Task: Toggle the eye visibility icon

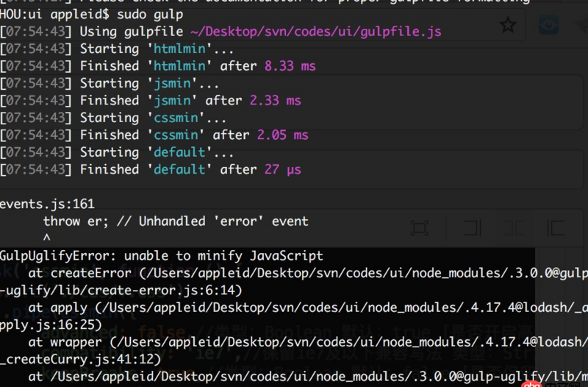Action: pyautogui.click(x=548, y=25)
